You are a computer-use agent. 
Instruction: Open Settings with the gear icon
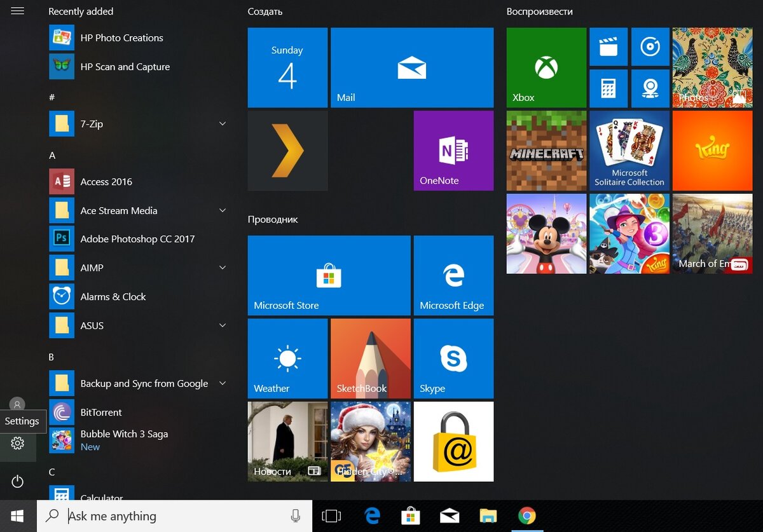click(x=17, y=443)
